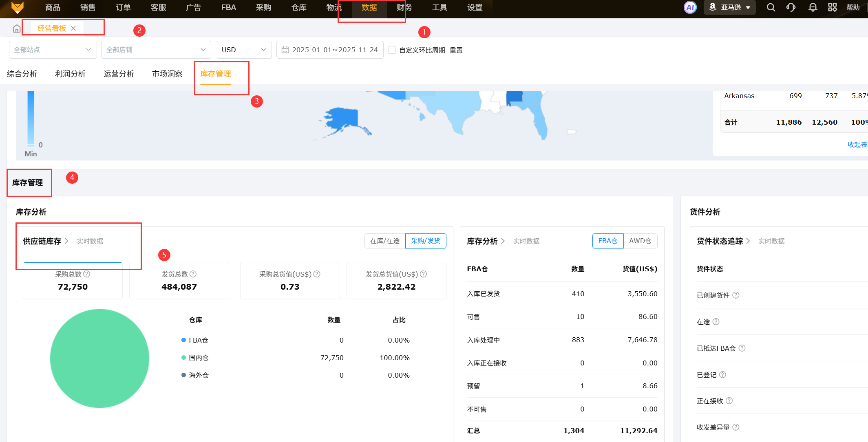
Task: Click the home icon beside the tabs
Action: (17, 29)
